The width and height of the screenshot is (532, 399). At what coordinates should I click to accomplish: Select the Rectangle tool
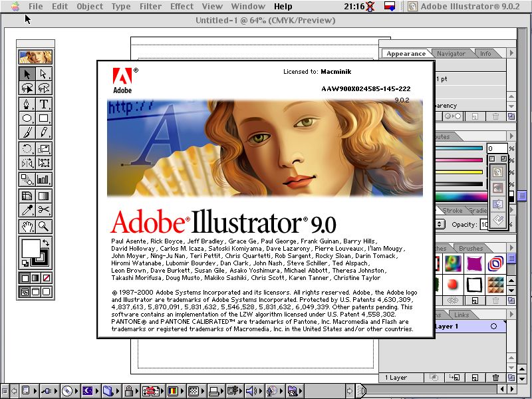click(x=44, y=118)
